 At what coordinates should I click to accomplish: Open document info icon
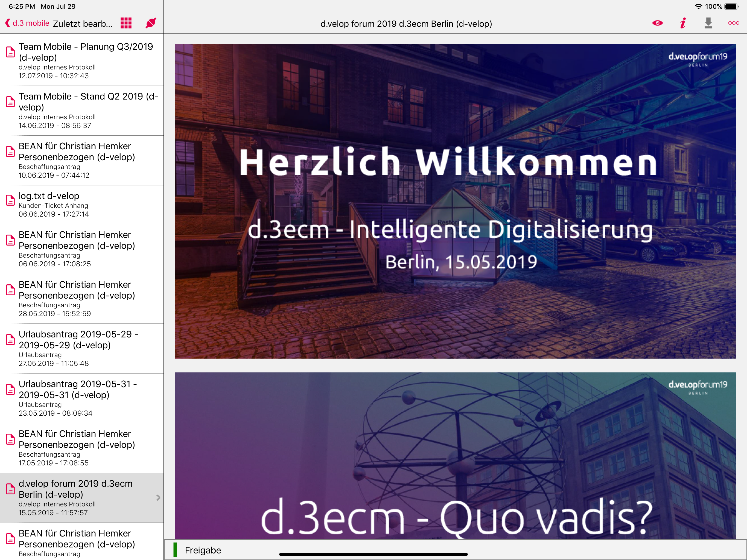pyautogui.click(x=683, y=23)
